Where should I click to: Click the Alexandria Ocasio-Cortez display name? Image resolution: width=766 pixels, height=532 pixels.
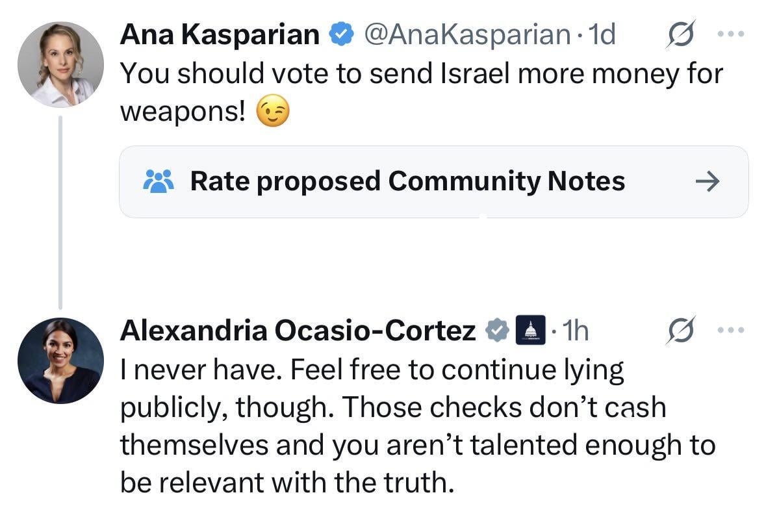[x=298, y=331]
